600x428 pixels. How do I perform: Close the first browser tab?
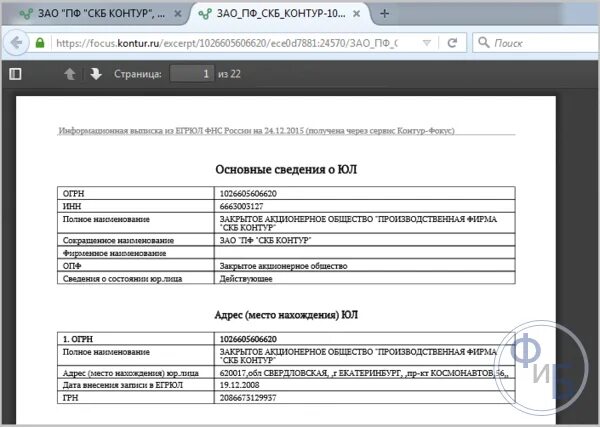(178, 14)
